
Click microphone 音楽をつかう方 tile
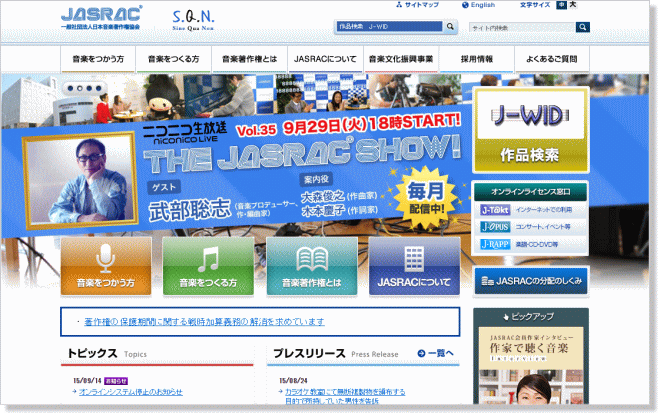(x=106, y=267)
